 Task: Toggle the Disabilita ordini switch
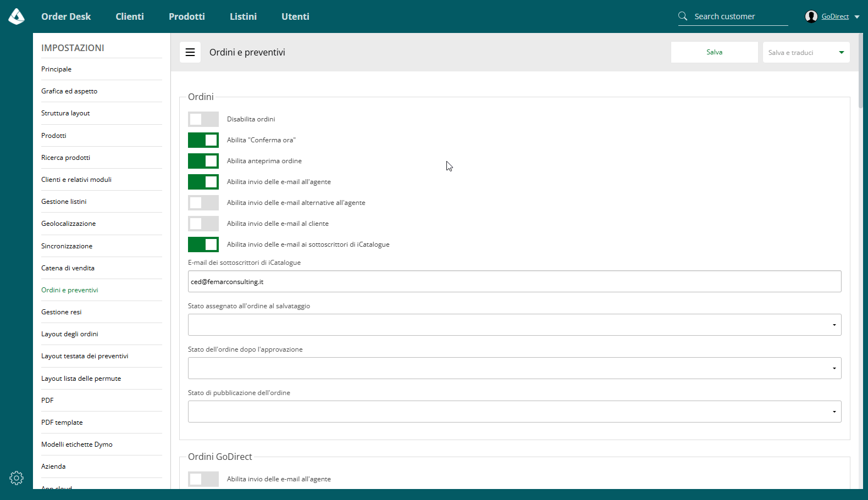click(203, 119)
